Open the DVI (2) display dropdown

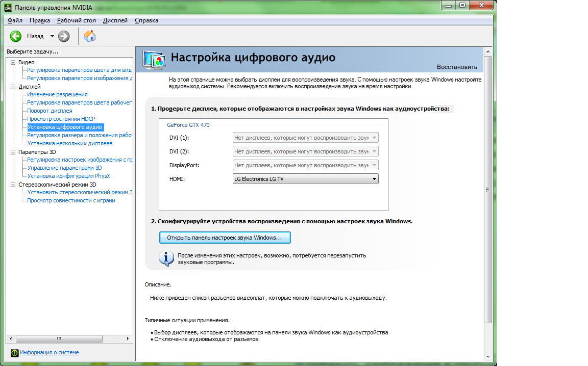305,152
